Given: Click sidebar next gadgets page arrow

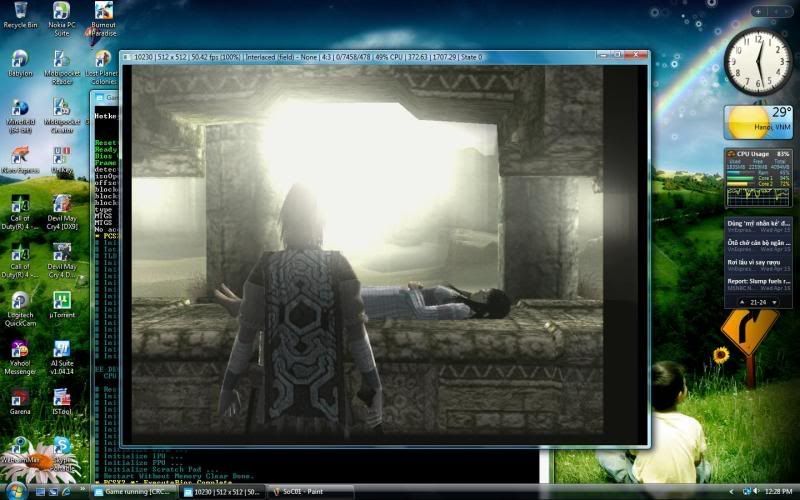Looking at the screenshot, I should click(786, 12).
